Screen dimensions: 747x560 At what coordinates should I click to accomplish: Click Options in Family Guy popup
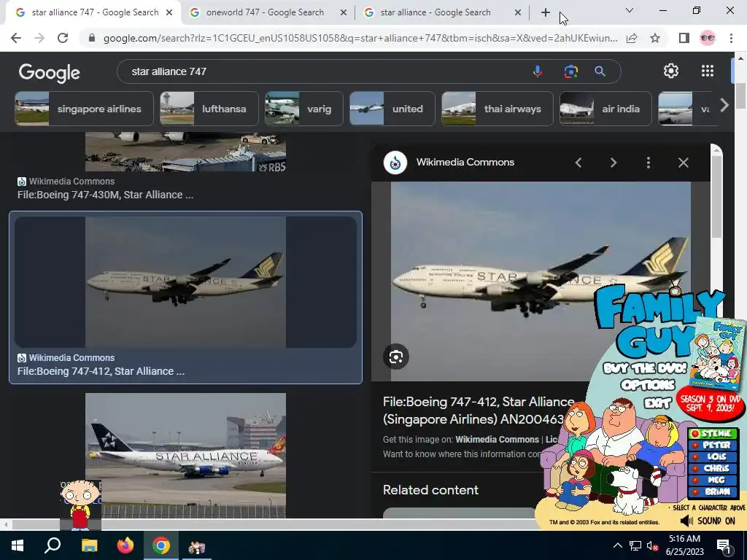[648, 385]
